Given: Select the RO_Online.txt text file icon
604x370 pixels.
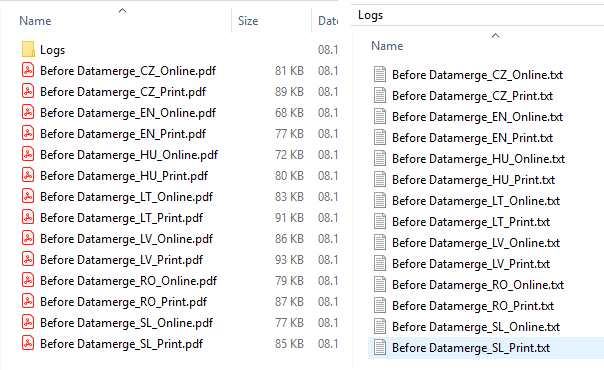Looking at the screenshot, I should [380, 285].
